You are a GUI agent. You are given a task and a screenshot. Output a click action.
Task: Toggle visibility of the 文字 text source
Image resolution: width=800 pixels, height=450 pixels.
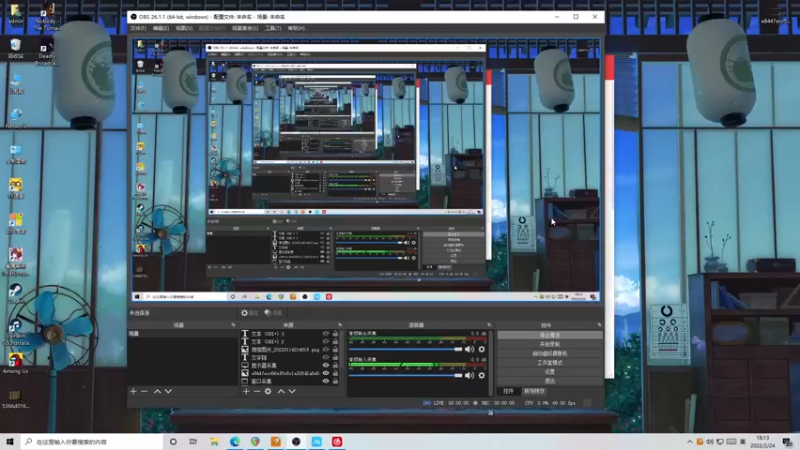326,357
